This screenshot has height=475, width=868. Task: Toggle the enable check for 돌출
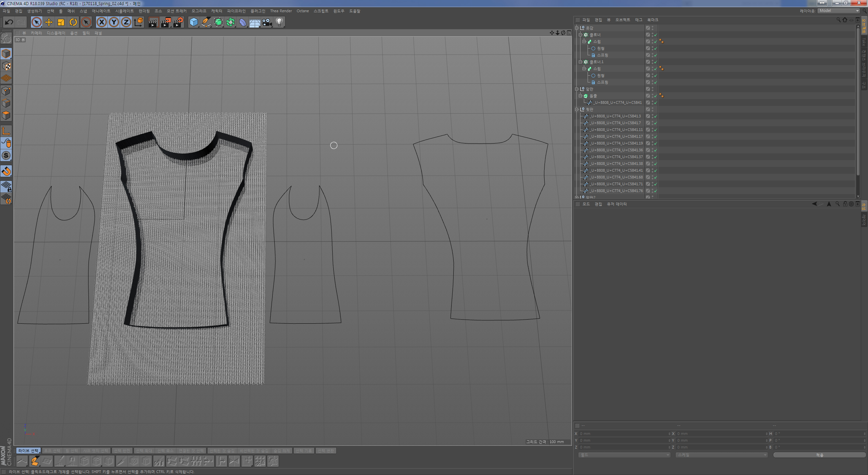click(656, 96)
